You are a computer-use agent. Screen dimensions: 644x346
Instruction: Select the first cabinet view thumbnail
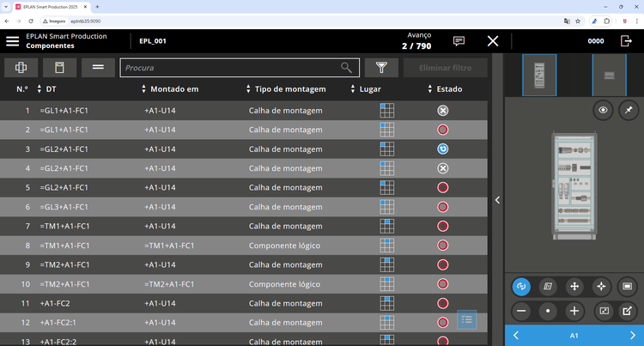(x=539, y=75)
